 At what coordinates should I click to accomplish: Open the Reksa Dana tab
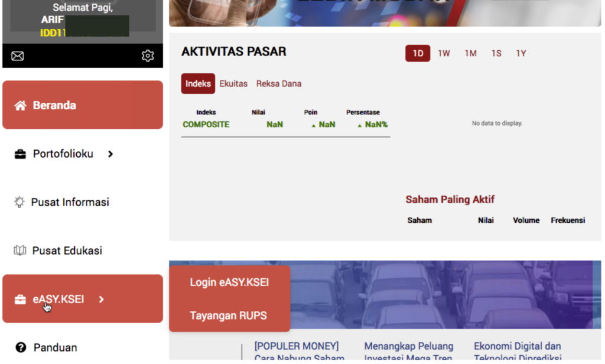click(278, 84)
